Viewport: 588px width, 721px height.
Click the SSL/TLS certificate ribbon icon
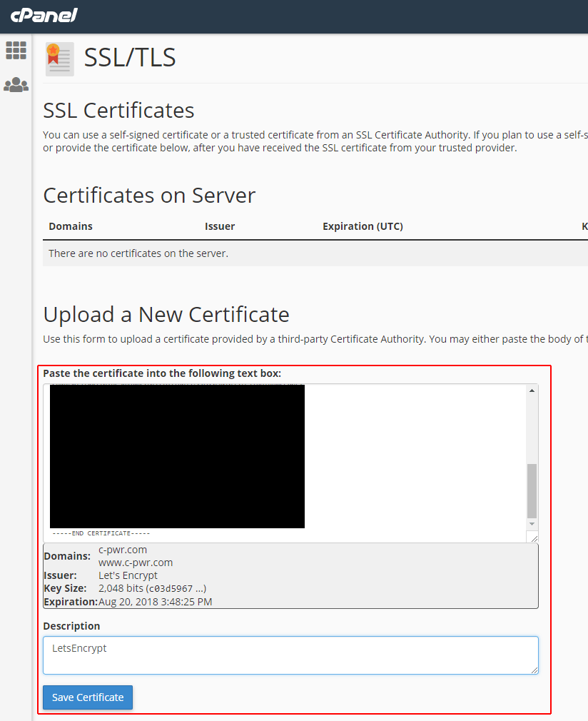click(60, 59)
